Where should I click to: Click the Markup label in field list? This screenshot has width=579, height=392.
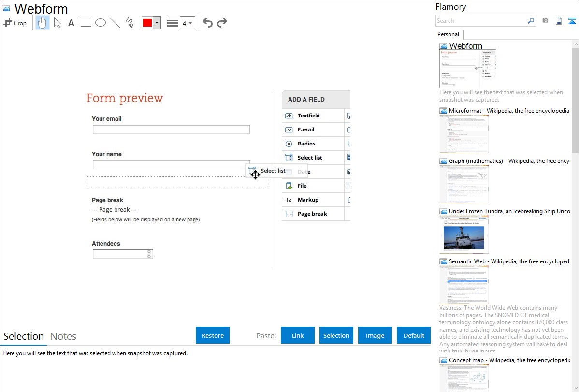308,200
